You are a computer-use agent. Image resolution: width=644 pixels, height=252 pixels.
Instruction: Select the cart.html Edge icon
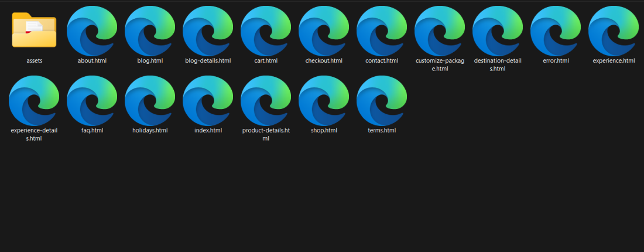click(266, 31)
